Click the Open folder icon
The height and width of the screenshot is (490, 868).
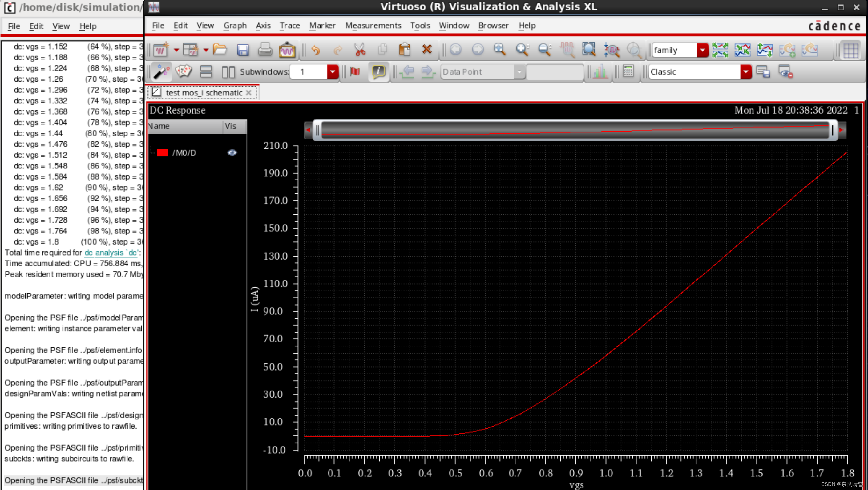[220, 50]
